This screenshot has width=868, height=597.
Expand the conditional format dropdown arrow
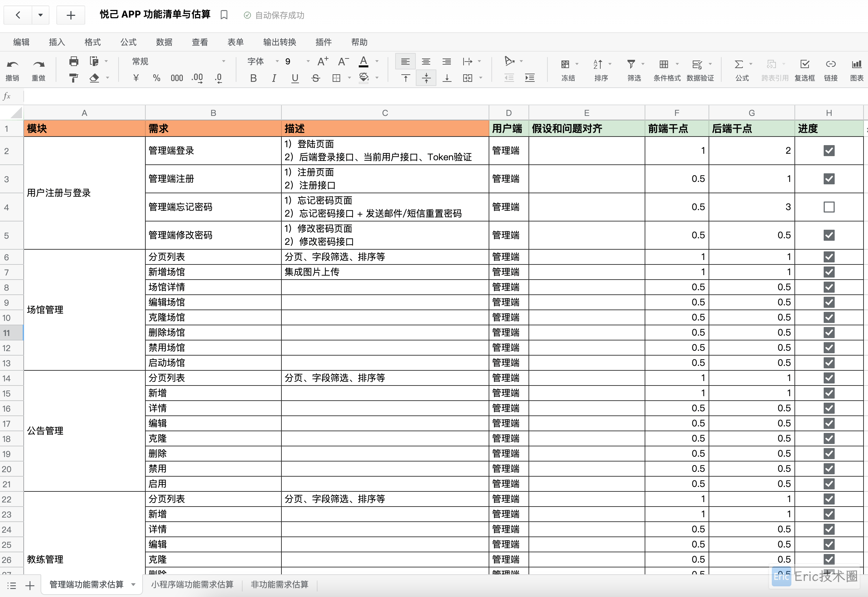click(677, 64)
